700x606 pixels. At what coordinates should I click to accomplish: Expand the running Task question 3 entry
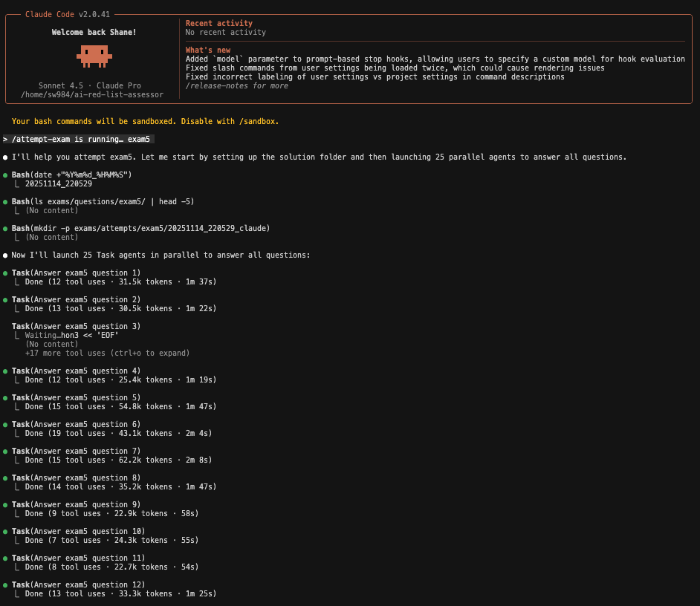click(76, 327)
